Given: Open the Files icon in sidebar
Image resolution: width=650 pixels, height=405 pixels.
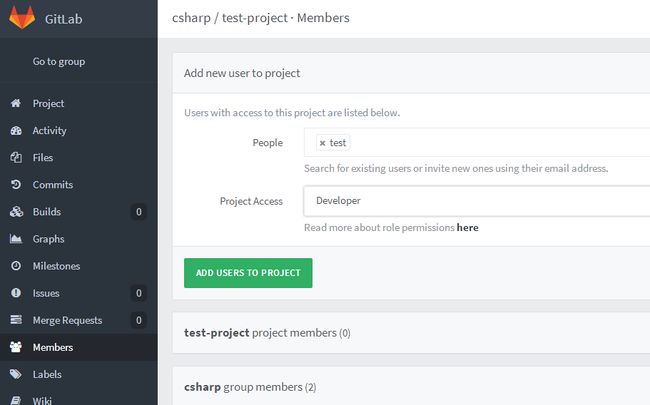Looking at the screenshot, I should pos(16,158).
